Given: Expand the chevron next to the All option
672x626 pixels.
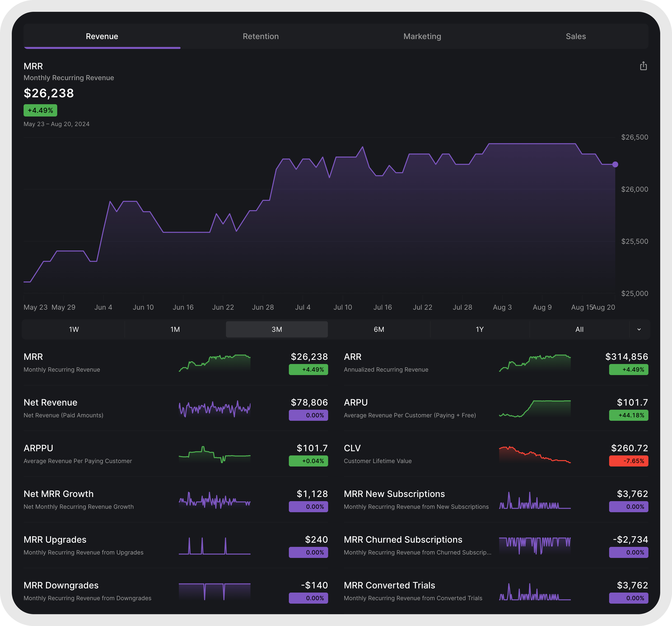Looking at the screenshot, I should [639, 329].
